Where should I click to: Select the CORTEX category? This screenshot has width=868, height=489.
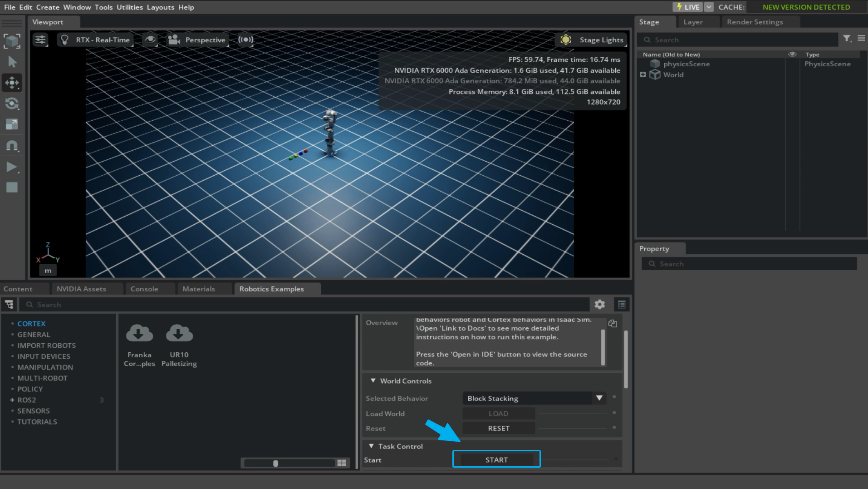[x=31, y=324]
